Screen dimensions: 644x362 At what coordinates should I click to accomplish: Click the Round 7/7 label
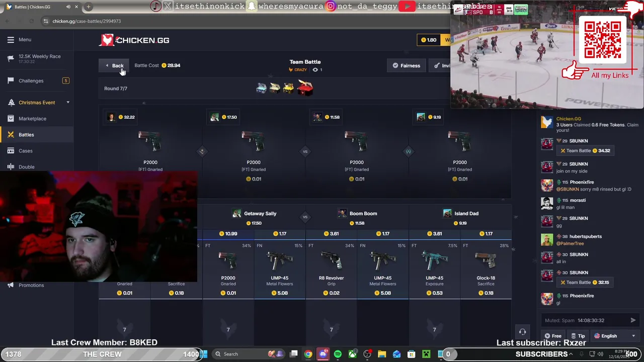116,88
